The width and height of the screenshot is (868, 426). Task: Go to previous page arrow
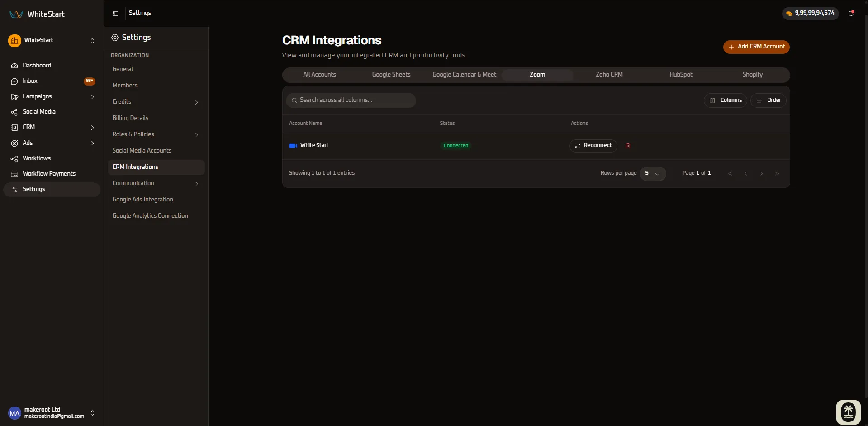[746, 173]
